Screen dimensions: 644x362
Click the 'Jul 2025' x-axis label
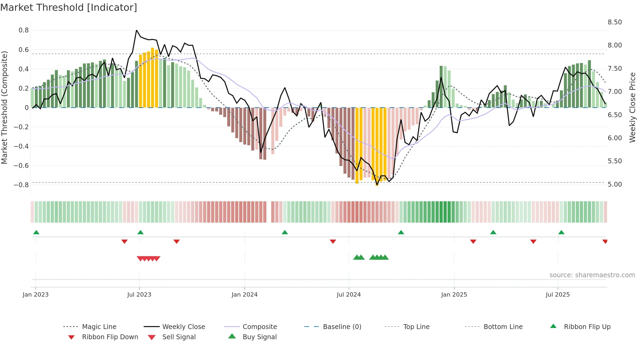(558, 295)
